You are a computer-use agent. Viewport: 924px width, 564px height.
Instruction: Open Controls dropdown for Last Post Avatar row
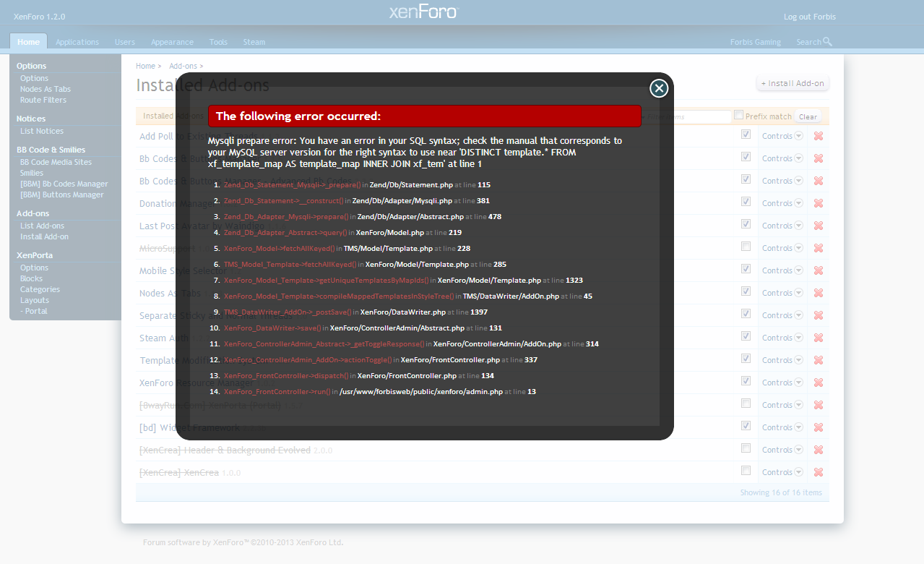782,226
